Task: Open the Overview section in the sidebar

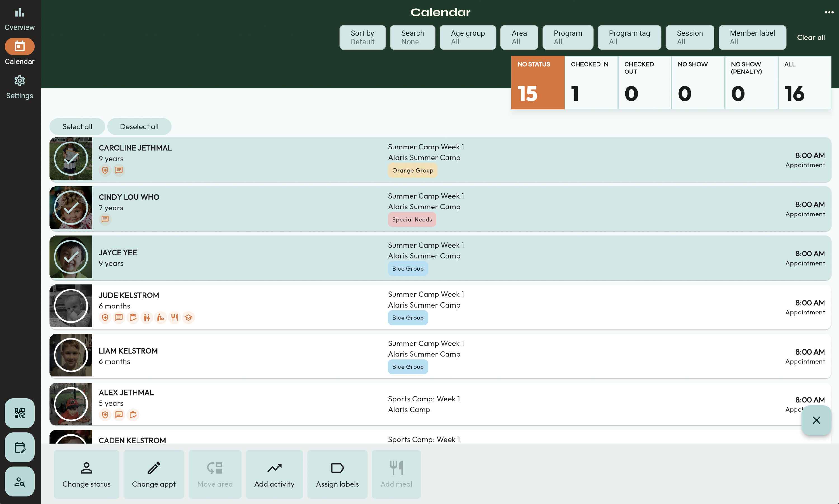Action: [19, 19]
